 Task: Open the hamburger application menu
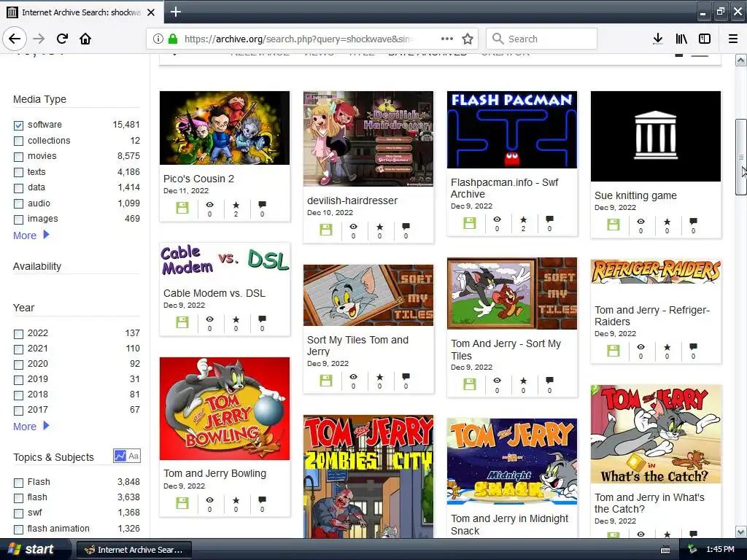pos(733,39)
